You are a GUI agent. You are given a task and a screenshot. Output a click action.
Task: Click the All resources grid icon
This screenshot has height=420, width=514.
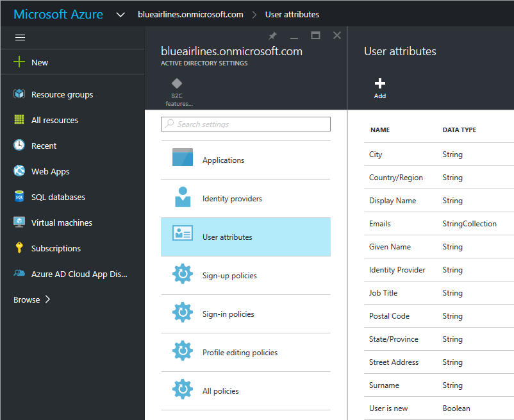pyautogui.click(x=19, y=119)
